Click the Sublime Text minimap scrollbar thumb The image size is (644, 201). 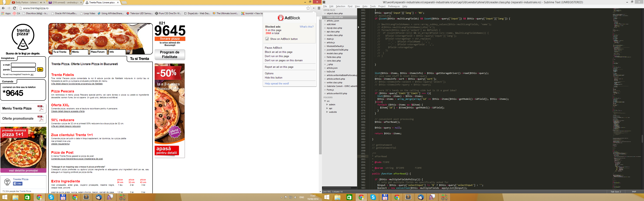click(x=642, y=139)
